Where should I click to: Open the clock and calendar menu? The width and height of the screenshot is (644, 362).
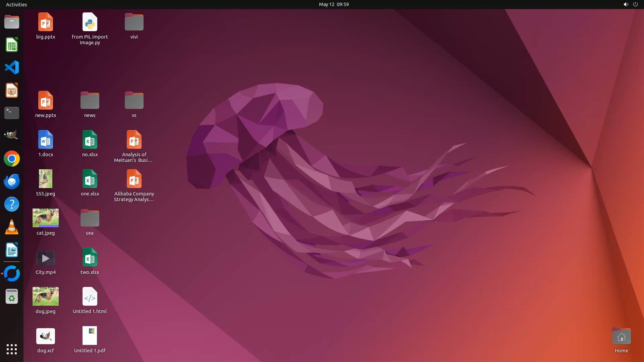333,4
